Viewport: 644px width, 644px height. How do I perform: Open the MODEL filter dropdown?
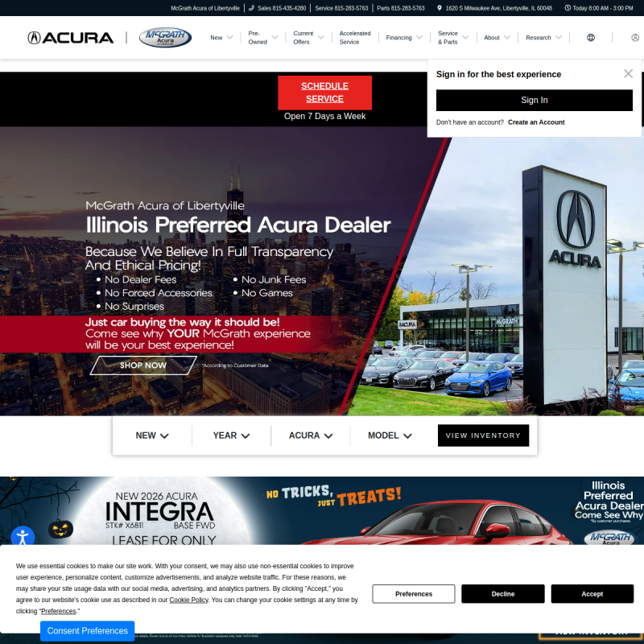tap(390, 436)
